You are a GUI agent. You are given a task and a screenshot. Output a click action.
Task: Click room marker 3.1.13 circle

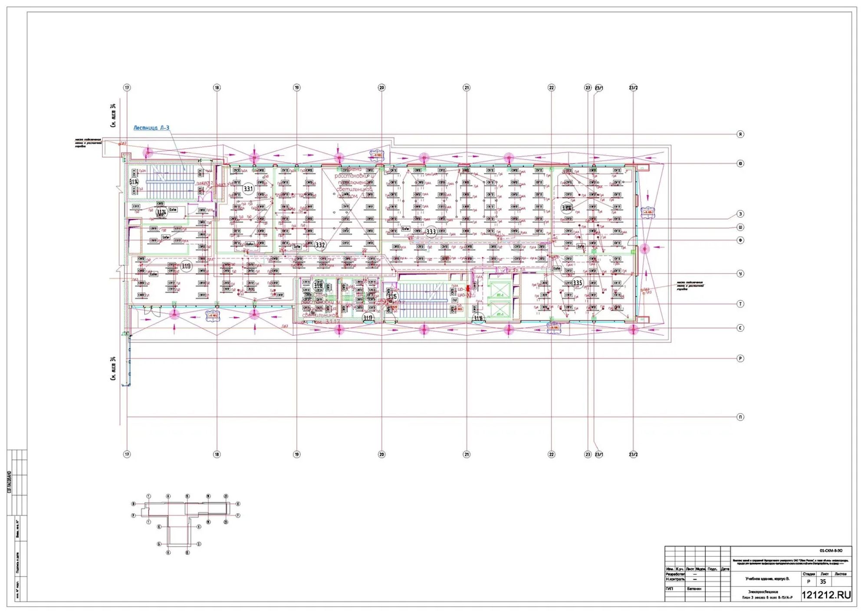pyautogui.click(x=186, y=266)
